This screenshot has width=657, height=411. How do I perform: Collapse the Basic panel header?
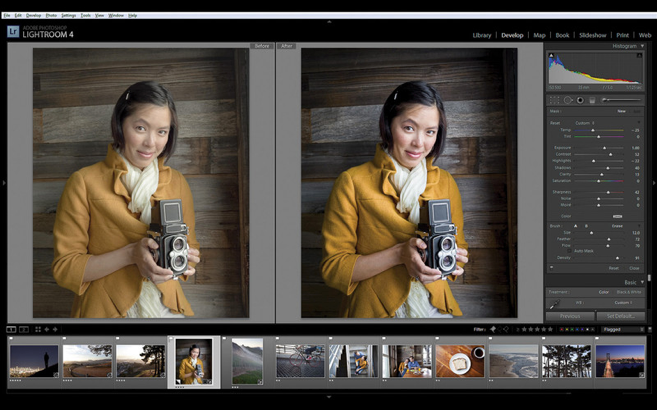click(642, 282)
